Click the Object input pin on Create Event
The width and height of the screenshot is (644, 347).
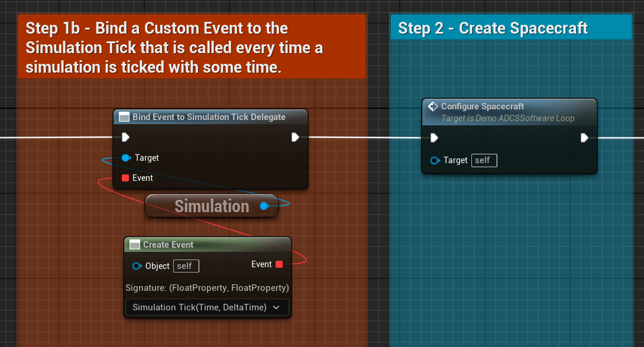(x=137, y=266)
